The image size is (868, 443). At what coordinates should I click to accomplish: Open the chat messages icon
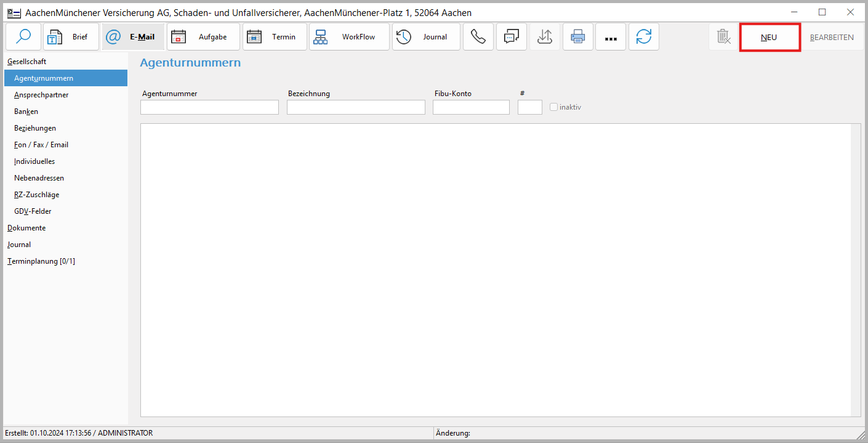click(x=512, y=37)
